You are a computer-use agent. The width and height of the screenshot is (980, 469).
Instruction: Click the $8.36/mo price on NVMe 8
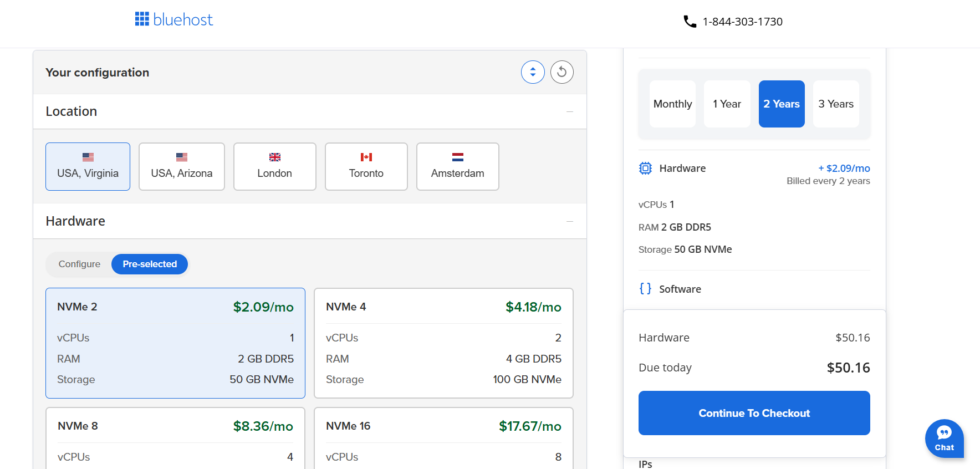tap(263, 426)
